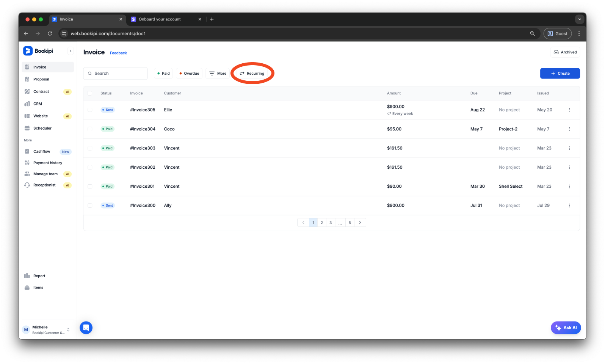Go to previous page arrow in pagination
Viewport: 605px width, 364px height.
coord(303,223)
